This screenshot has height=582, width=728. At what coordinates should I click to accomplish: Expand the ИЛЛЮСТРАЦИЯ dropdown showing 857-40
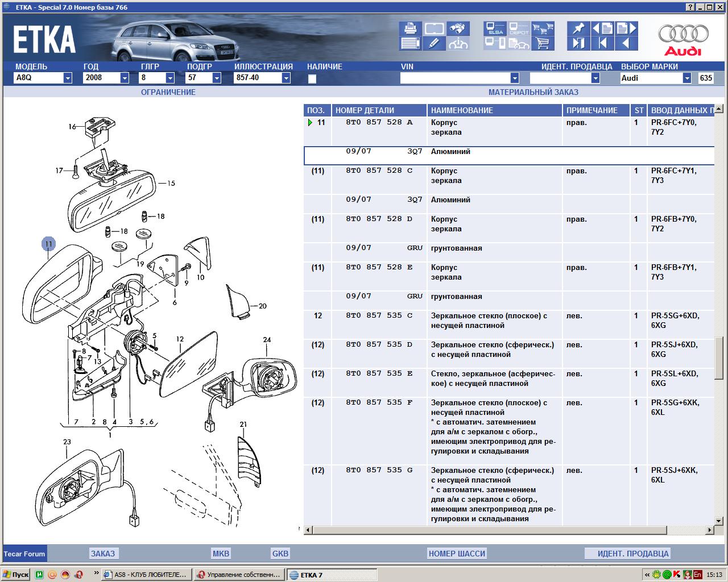[286, 78]
